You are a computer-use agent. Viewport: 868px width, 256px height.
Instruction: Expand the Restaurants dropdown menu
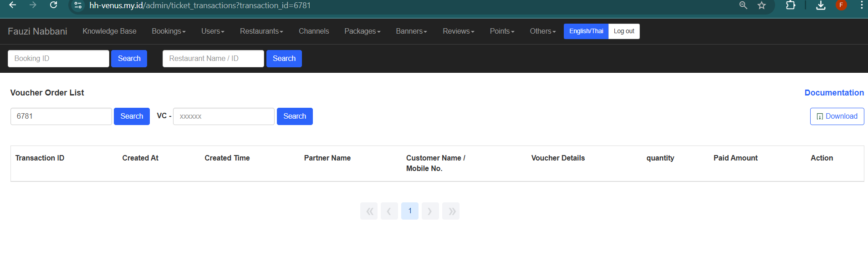[x=261, y=31]
